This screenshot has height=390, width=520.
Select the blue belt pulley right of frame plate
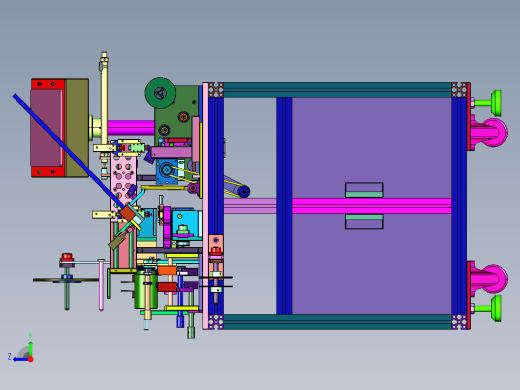(x=244, y=192)
